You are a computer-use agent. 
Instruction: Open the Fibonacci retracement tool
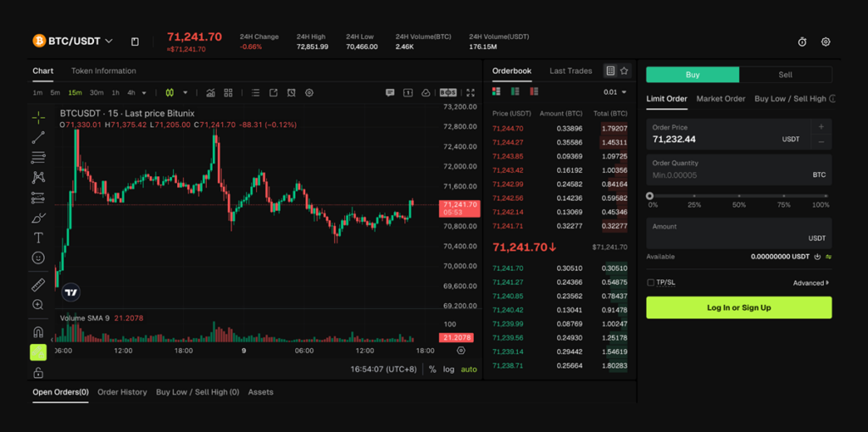click(38, 157)
